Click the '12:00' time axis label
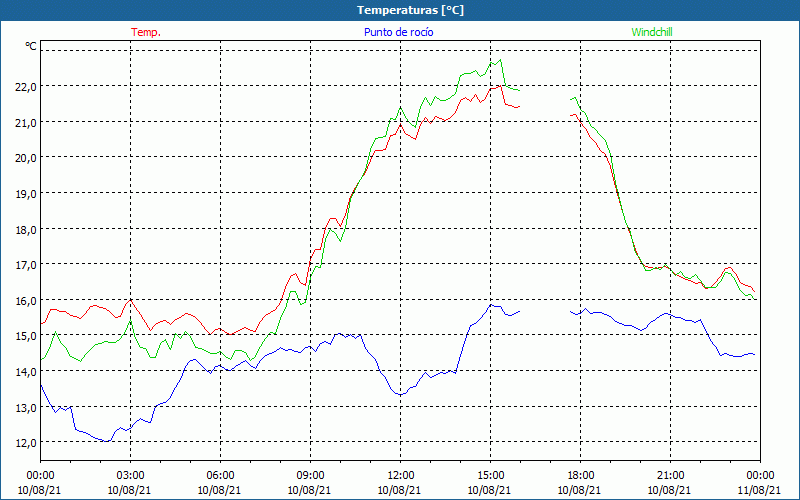Screen dimensions: 800x500 [401, 476]
